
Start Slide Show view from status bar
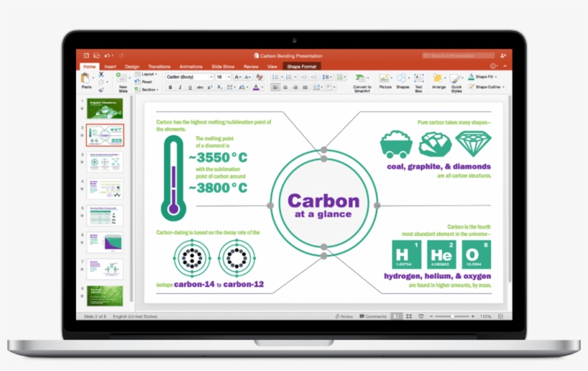click(x=421, y=316)
